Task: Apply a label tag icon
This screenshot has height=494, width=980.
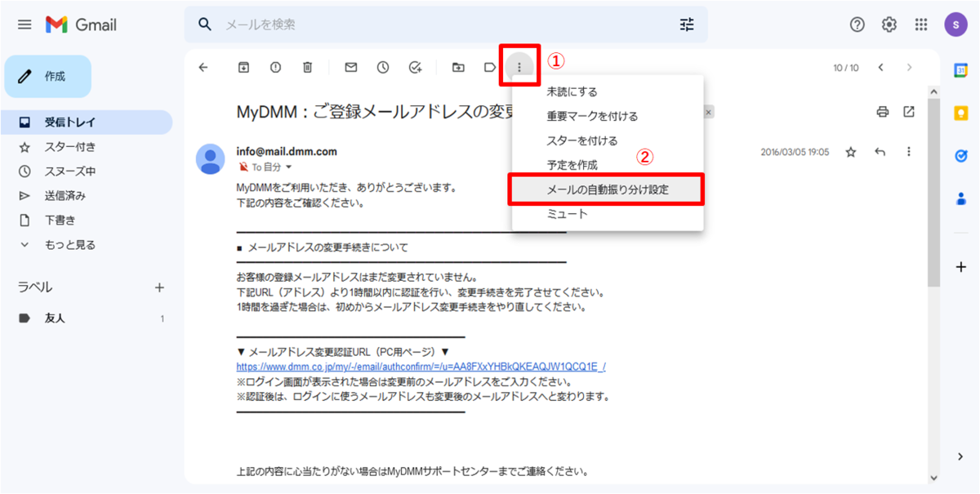Action: [490, 68]
